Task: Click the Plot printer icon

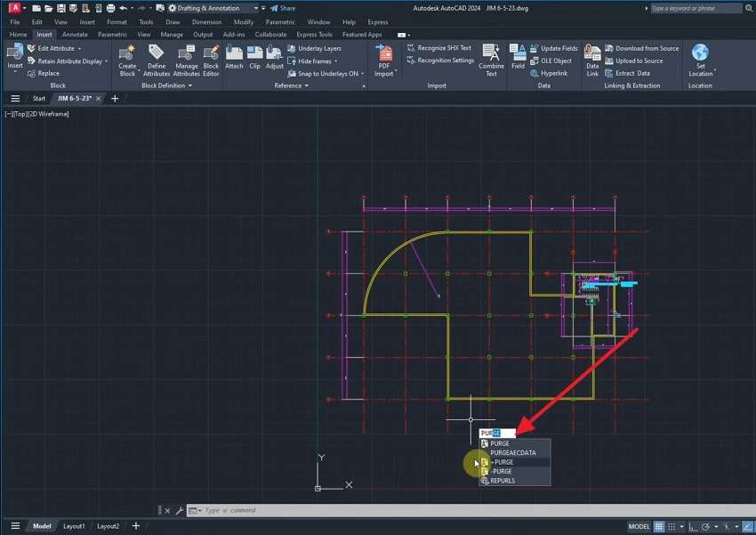Action: [x=110, y=8]
